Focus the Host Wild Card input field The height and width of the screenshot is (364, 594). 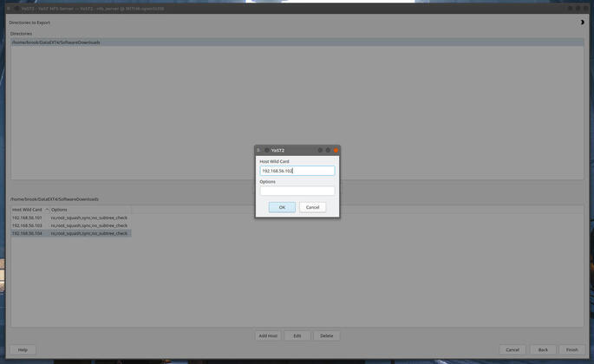click(297, 171)
